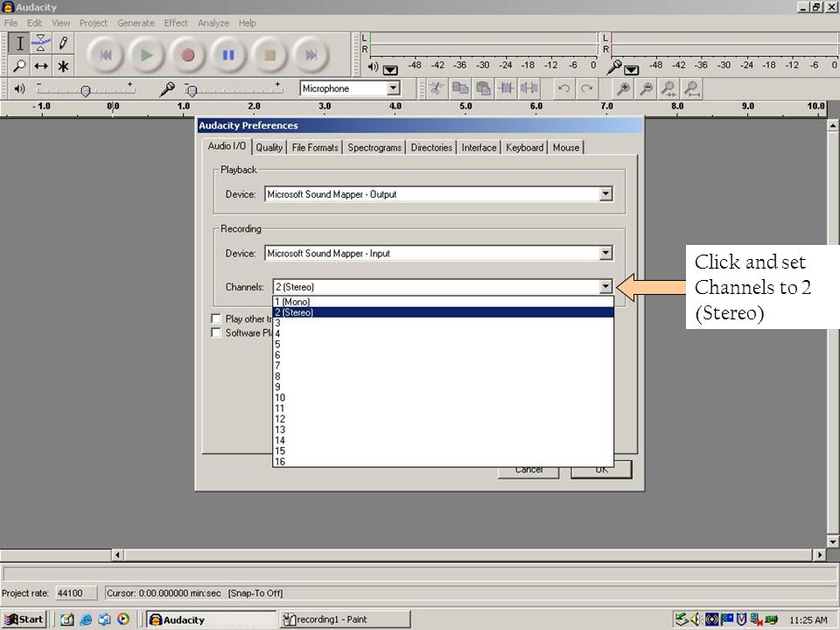Select the Selection (I-beam) tool
This screenshot has width=840, height=630.
19,43
